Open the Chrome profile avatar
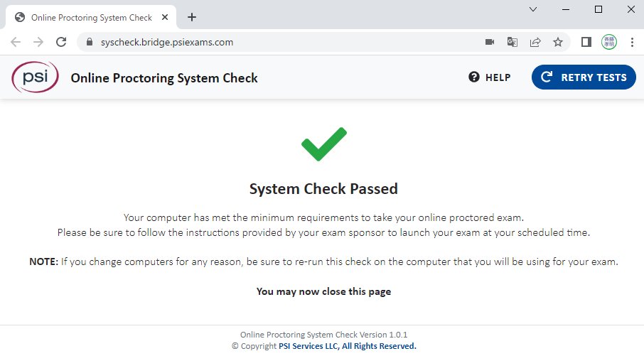The image size is (644, 356). (x=609, y=42)
